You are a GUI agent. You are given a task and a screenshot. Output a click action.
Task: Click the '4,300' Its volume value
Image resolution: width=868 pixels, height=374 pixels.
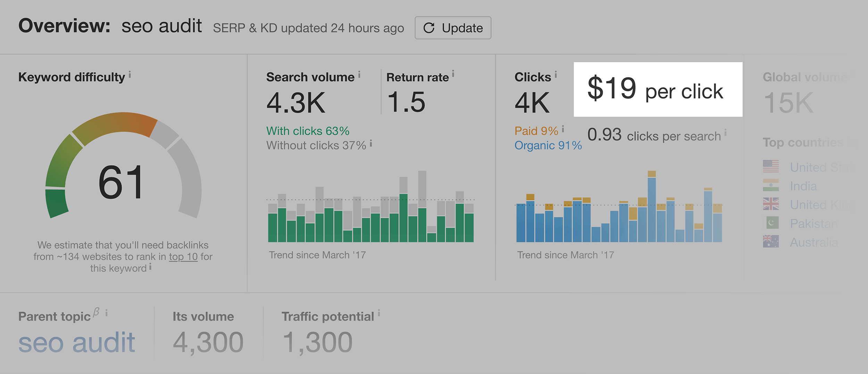(208, 342)
